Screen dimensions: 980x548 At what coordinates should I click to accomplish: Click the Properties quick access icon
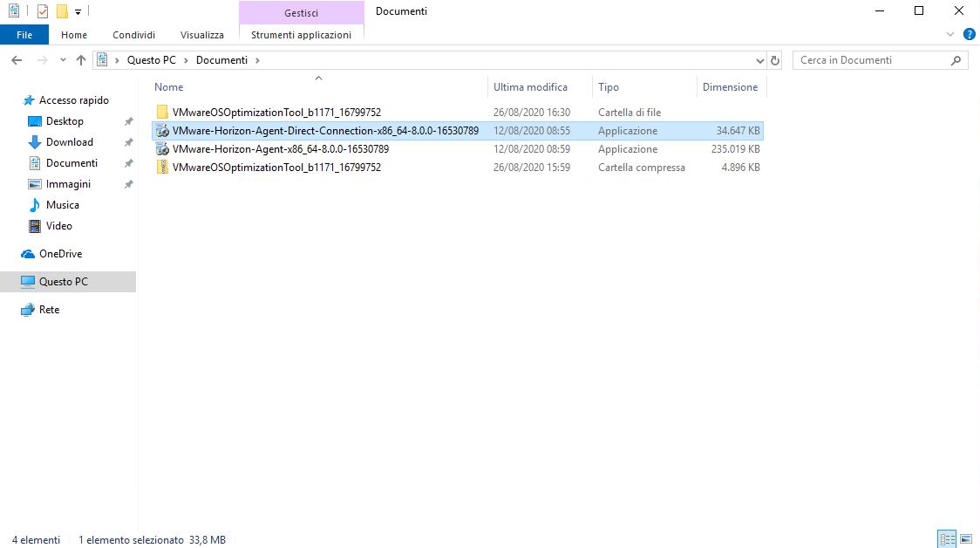43,11
